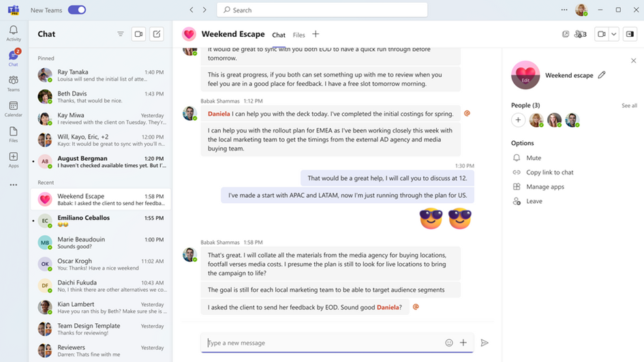644x362 pixels.
Task: Click the Type a new message field
Action: [x=320, y=343]
